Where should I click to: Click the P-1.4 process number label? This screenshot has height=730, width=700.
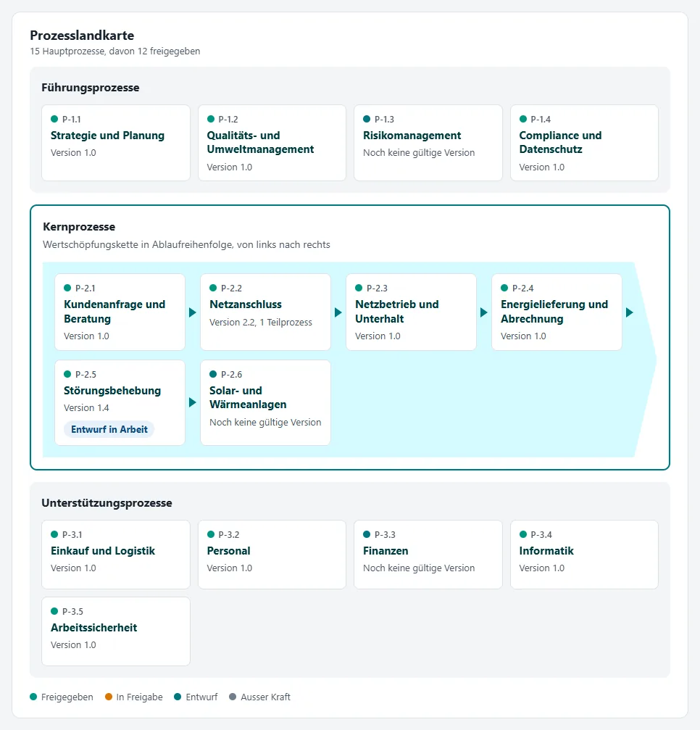point(541,119)
